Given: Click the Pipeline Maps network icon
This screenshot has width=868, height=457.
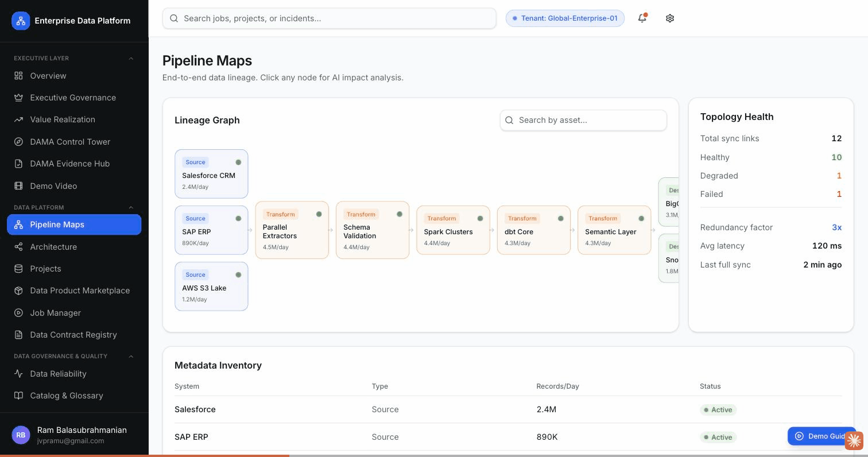Looking at the screenshot, I should tap(18, 224).
